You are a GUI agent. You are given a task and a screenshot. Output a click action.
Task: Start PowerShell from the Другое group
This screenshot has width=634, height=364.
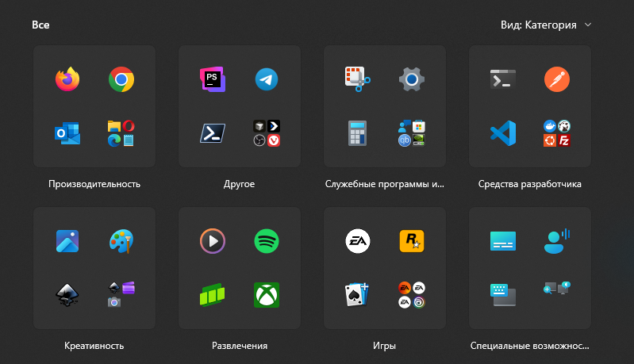click(x=213, y=133)
